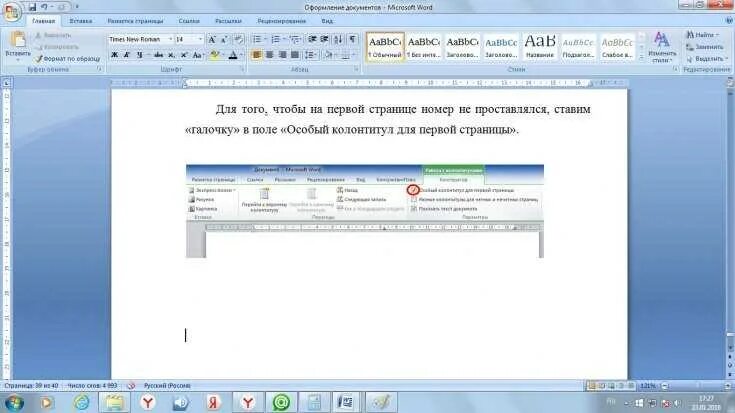Show or hide paragraph marks (¶)

tap(352, 39)
